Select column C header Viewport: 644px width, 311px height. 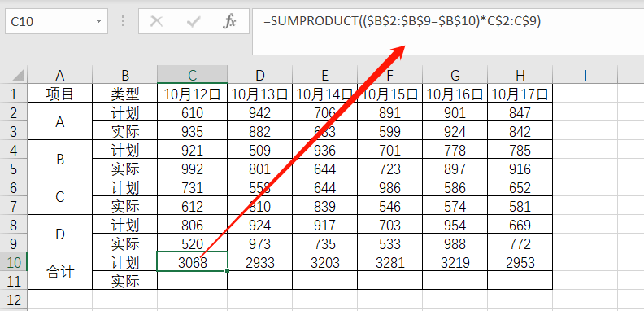(x=192, y=75)
